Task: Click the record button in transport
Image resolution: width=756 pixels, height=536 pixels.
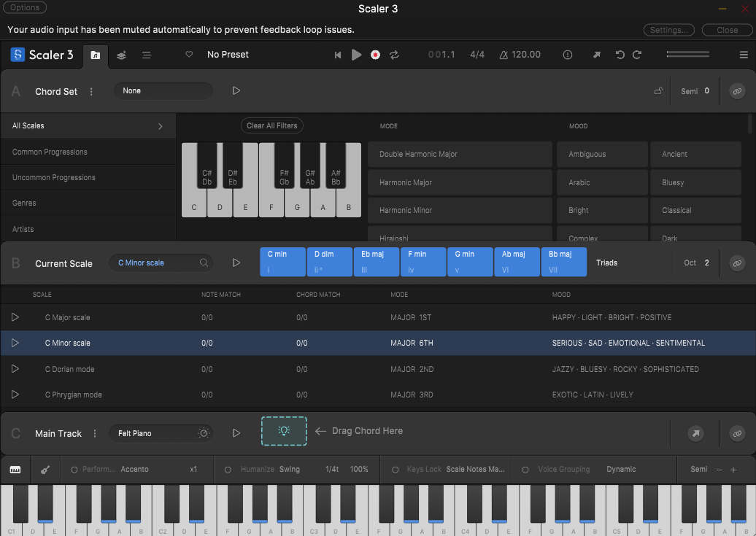Action: coord(375,55)
